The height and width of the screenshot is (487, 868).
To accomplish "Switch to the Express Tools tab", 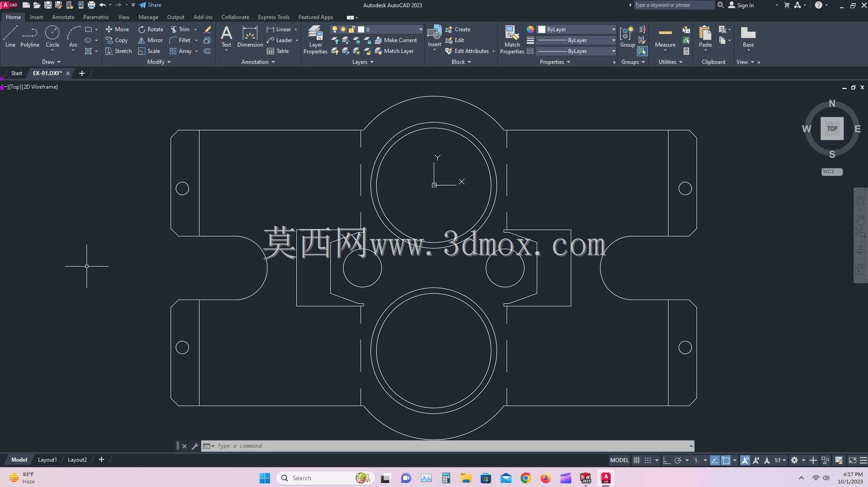I will pyautogui.click(x=274, y=17).
